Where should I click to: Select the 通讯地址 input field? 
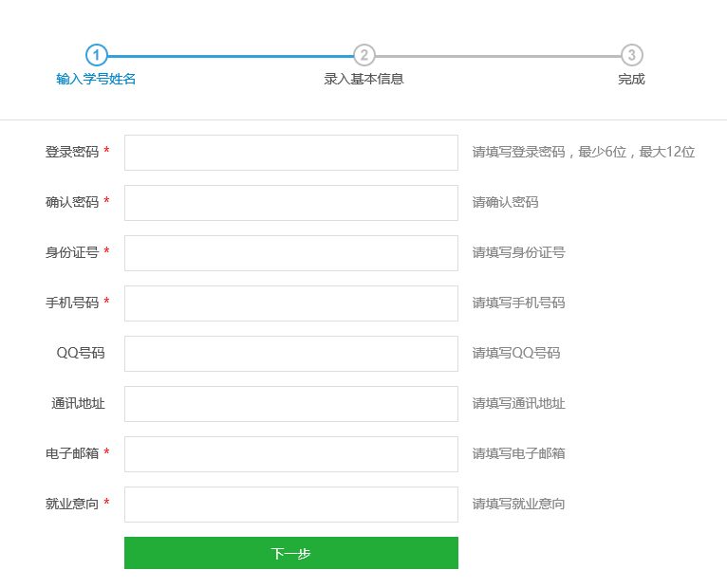(290, 404)
